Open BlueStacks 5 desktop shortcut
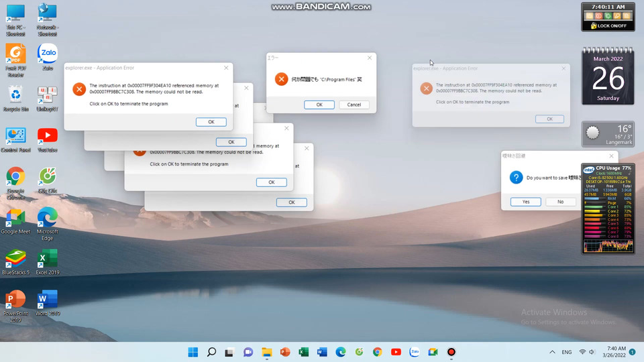 tap(15, 262)
